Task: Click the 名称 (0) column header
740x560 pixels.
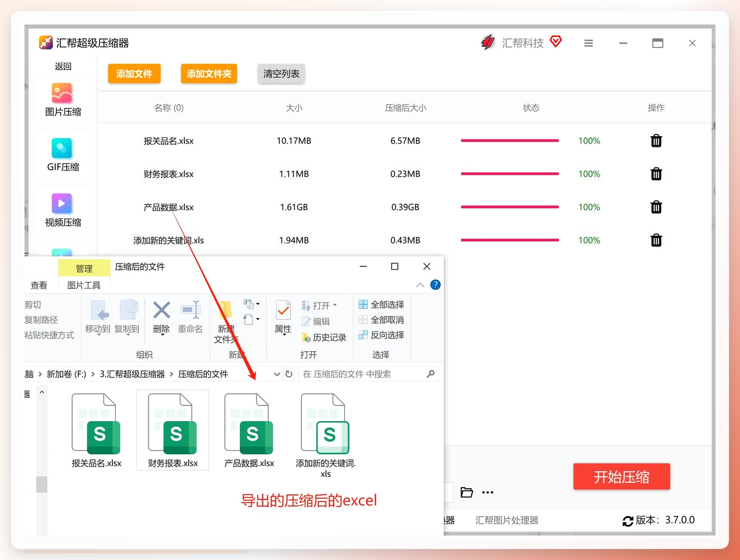Action: click(169, 108)
